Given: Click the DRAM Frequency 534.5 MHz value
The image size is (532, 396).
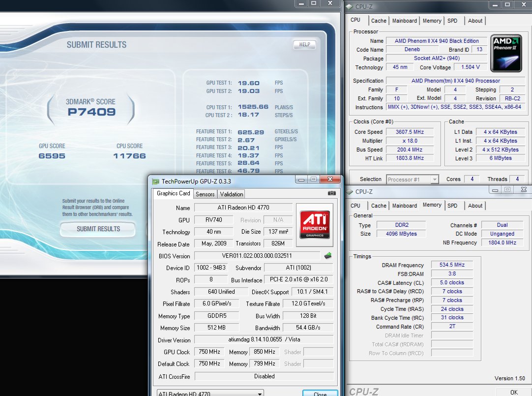Looking at the screenshot, I should click(452, 265).
